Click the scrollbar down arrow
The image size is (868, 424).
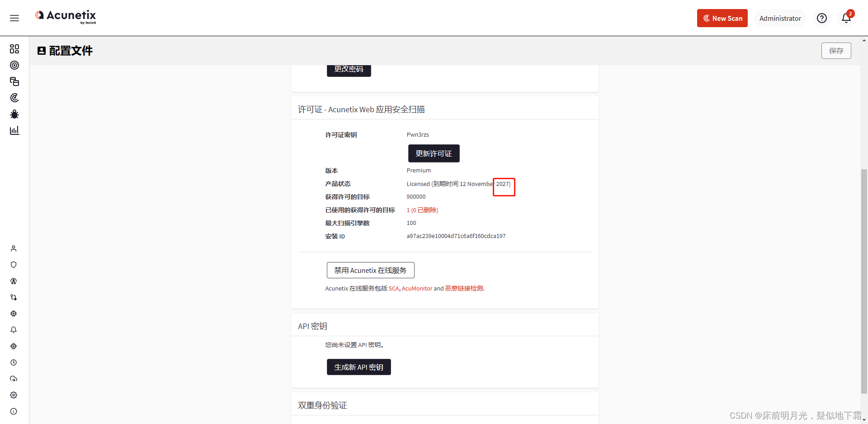tap(864, 420)
